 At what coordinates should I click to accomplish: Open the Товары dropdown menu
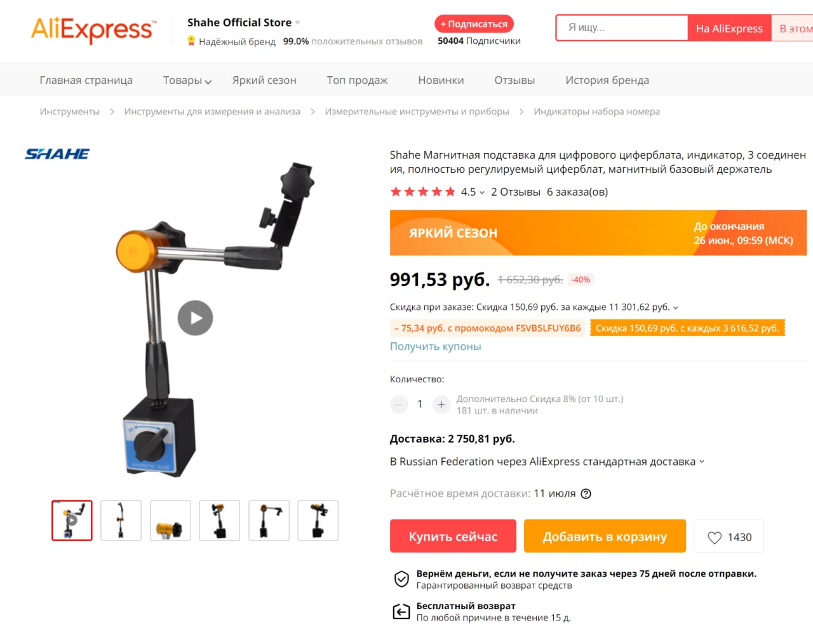coord(187,80)
